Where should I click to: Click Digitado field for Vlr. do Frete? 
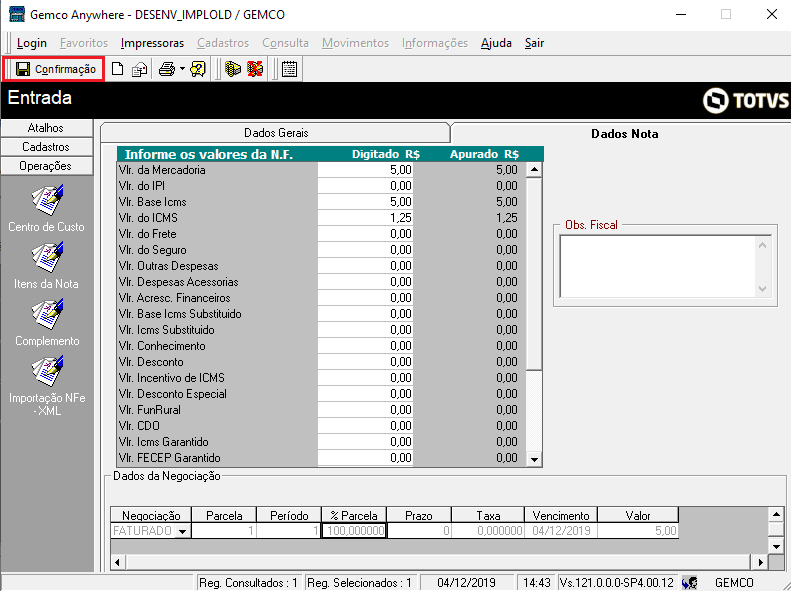[x=365, y=234]
